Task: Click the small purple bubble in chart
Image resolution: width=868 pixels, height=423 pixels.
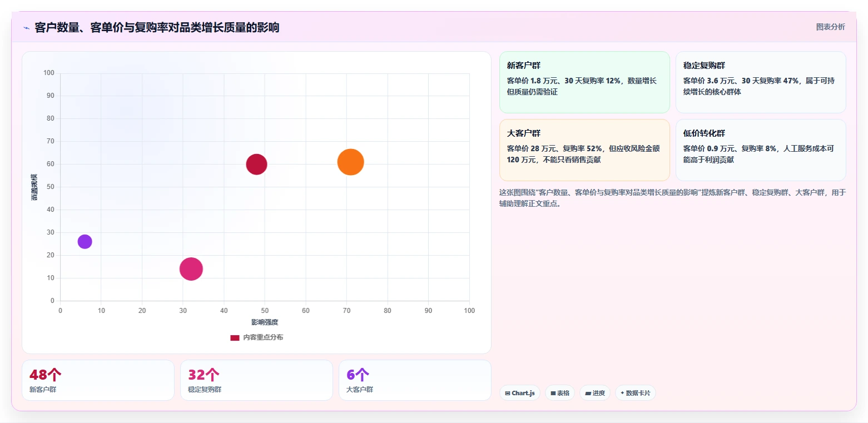Action: (x=85, y=242)
